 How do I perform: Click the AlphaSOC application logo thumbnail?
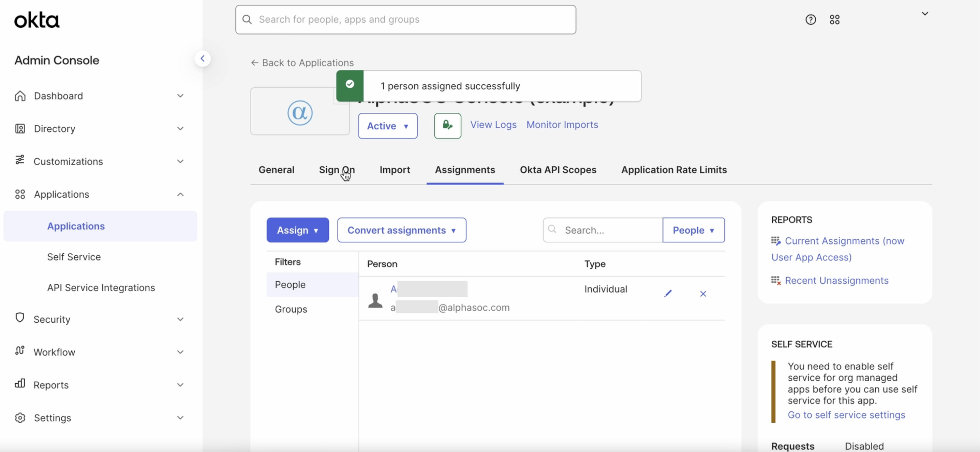[300, 112]
